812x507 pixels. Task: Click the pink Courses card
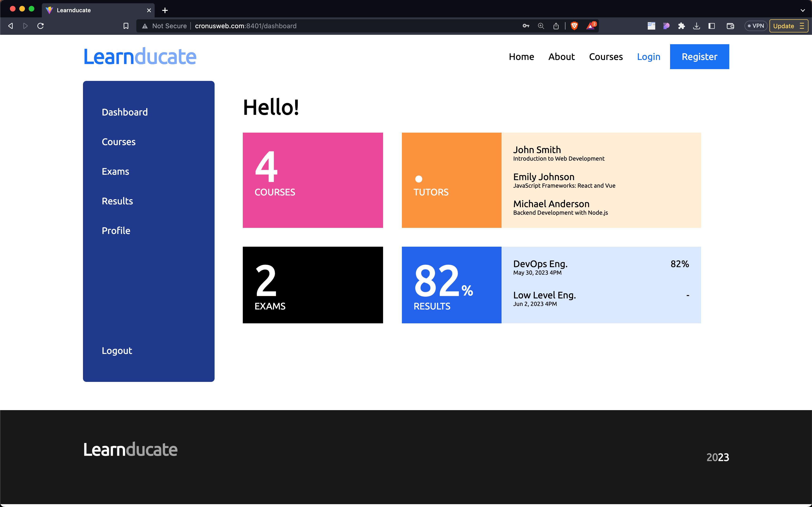[x=312, y=180]
